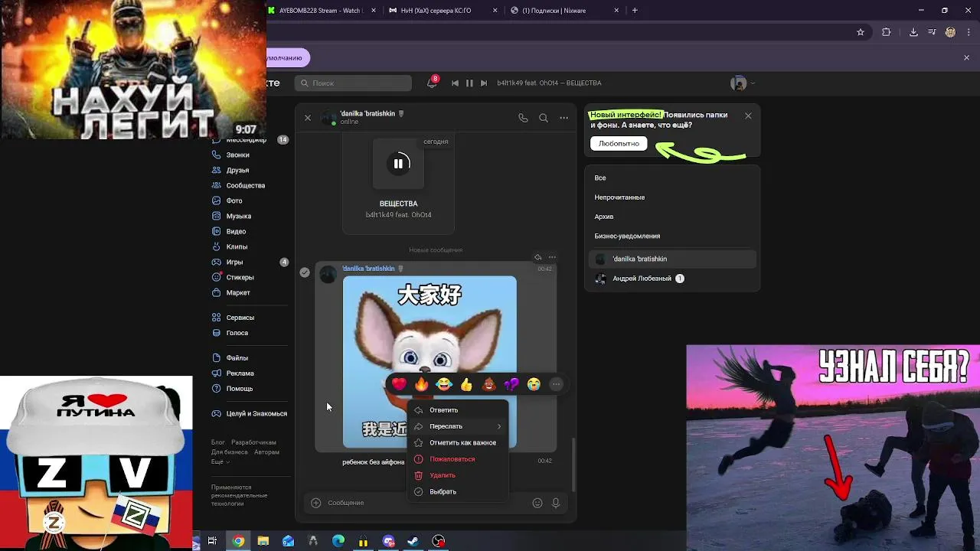
Task: Dismiss the Новый интерфейс banner
Action: pyautogui.click(x=748, y=116)
